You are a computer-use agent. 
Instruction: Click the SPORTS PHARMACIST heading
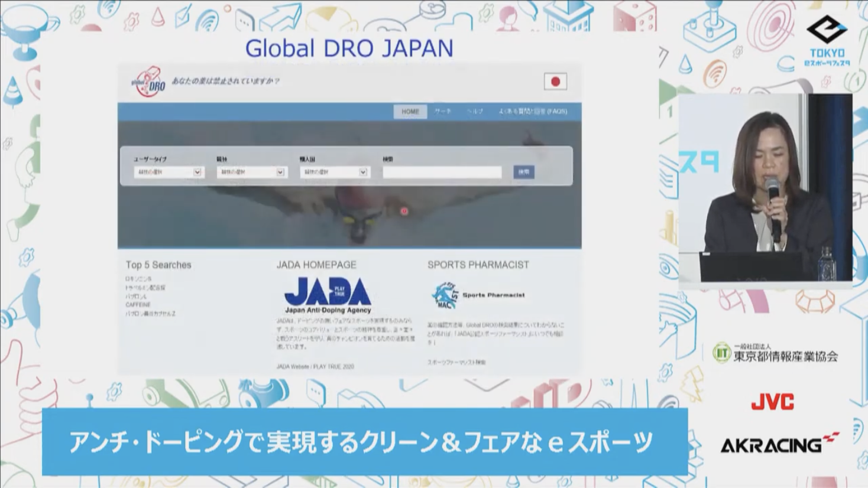478,265
